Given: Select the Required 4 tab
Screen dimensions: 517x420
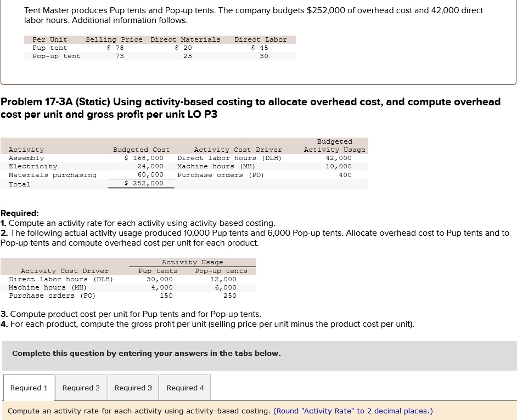Looking at the screenshot, I should click(185, 388).
